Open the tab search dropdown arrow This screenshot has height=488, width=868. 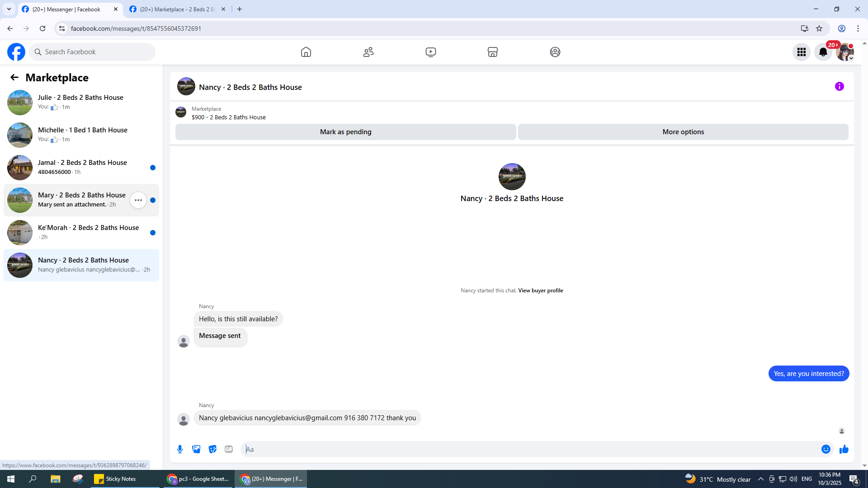pyautogui.click(x=9, y=9)
